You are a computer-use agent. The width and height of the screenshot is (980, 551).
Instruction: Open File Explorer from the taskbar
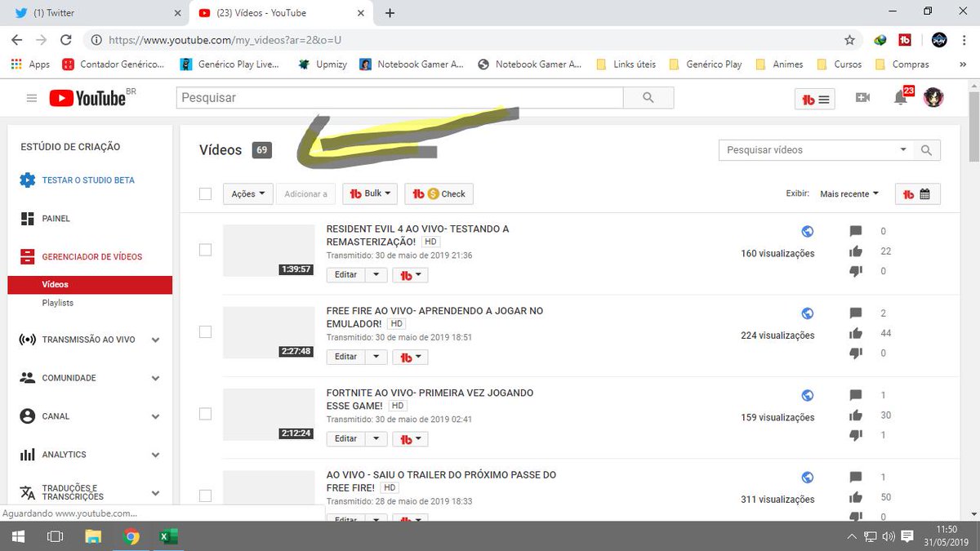click(x=94, y=536)
